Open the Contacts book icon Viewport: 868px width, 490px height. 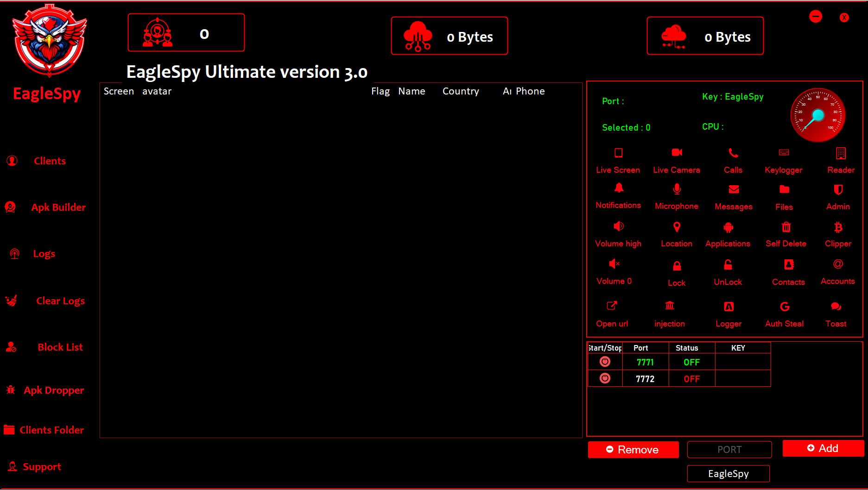coord(789,264)
